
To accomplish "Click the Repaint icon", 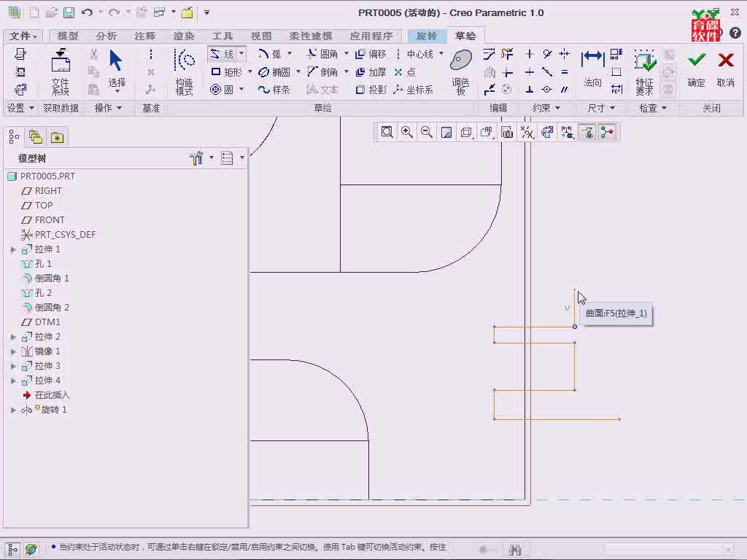I will coord(446,133).
